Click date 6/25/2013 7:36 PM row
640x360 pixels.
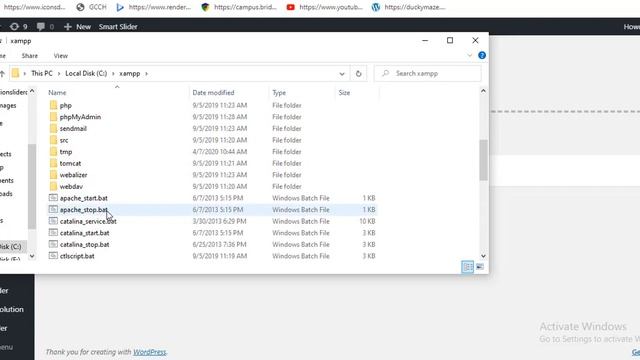coord(219,244)
